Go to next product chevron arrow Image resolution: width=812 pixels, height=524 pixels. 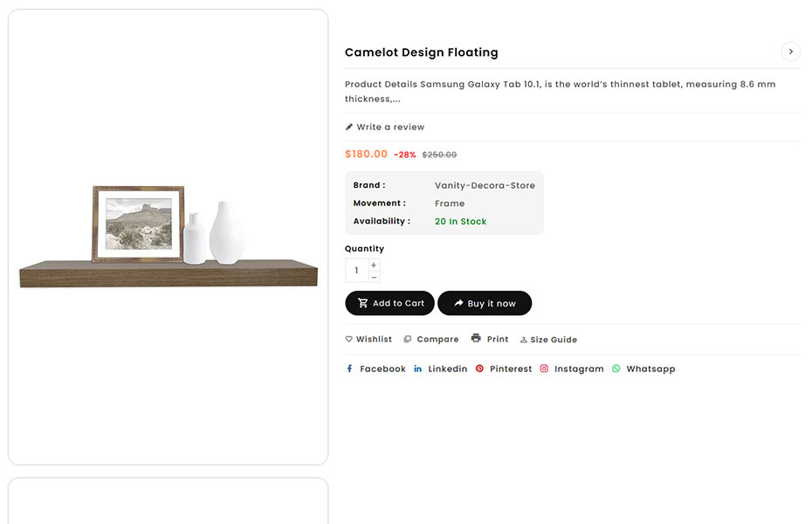click(790, 52)
